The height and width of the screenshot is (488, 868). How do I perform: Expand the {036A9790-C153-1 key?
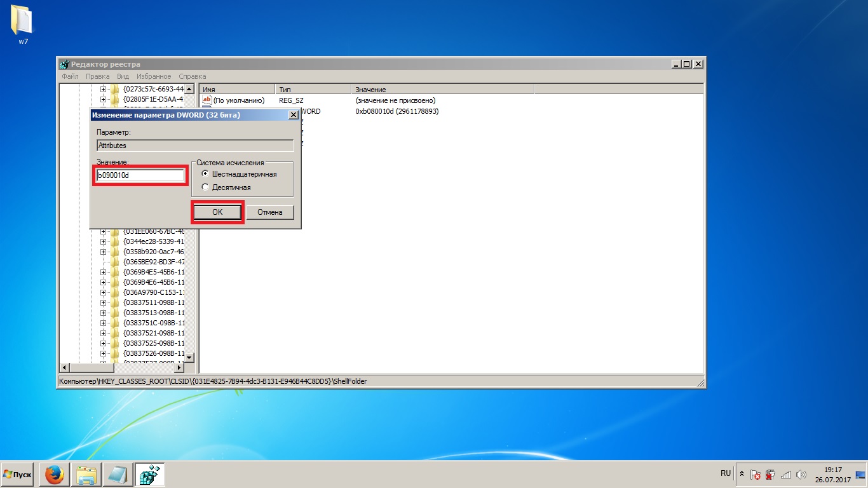103,292
